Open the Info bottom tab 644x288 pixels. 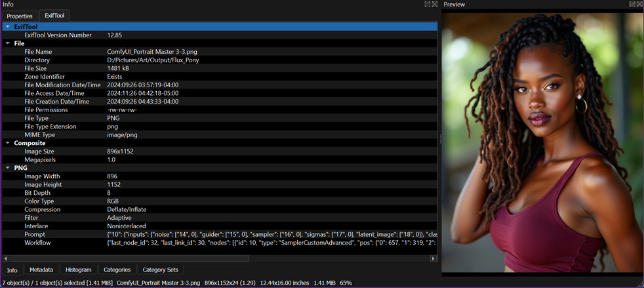pos(12,270)
